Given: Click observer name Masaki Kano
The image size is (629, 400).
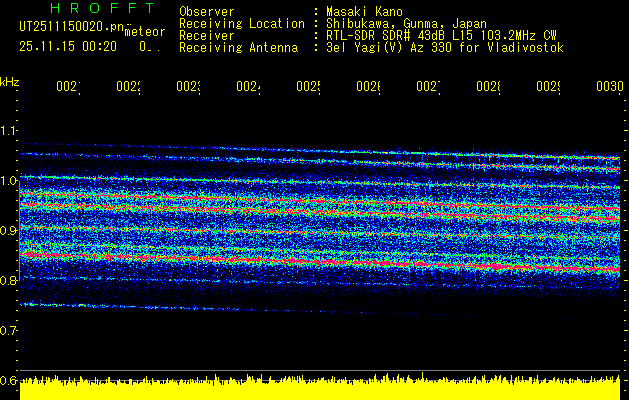Looking at the screenshot, I should (364, 11).
